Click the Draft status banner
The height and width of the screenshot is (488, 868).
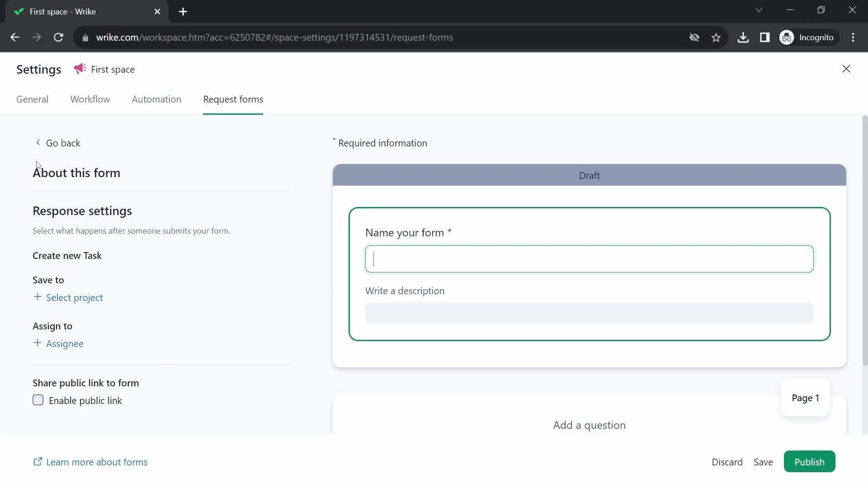click(x=589, y=175)
